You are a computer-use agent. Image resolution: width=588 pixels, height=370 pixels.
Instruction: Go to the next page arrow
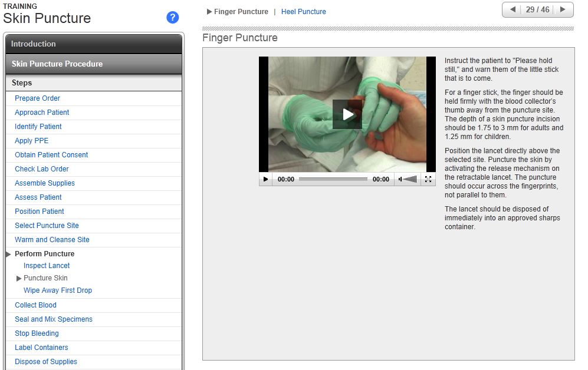[563, 9]
